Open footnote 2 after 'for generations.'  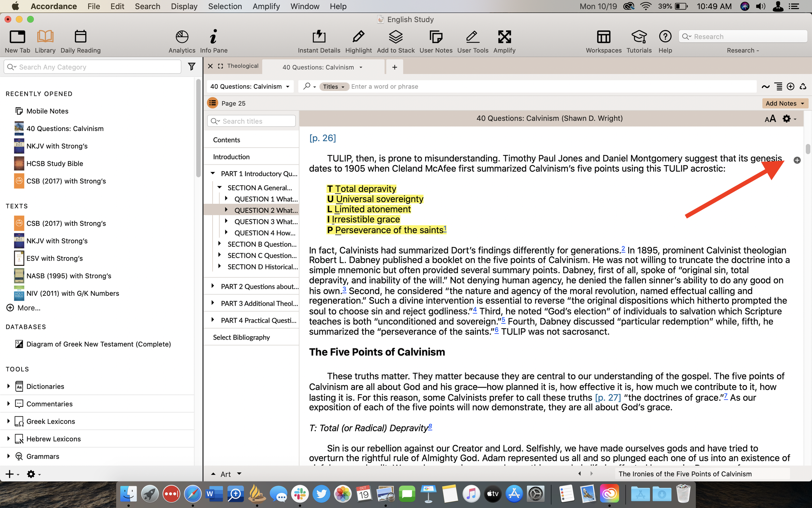pos(623,248)
